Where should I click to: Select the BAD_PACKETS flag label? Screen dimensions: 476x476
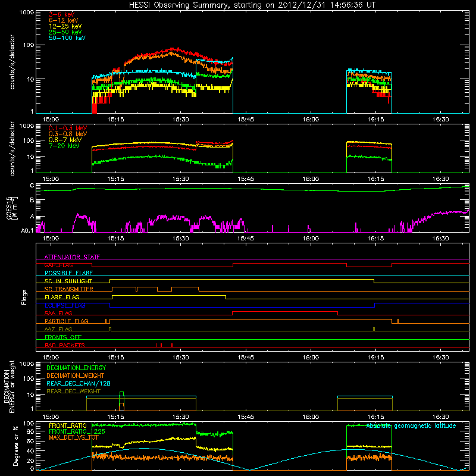[x=65, y=345]
